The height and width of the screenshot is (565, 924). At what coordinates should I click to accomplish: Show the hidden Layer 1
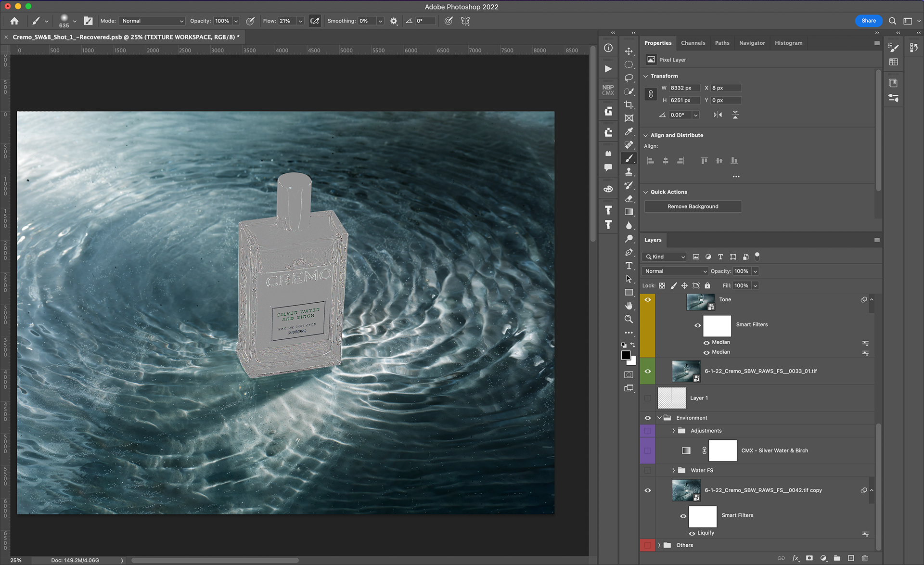(648, 398)
